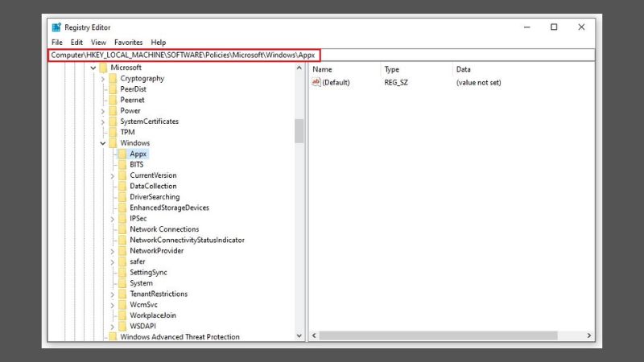
Task: Click the Appx folder icon in tree
Action: tap(122, 154)
